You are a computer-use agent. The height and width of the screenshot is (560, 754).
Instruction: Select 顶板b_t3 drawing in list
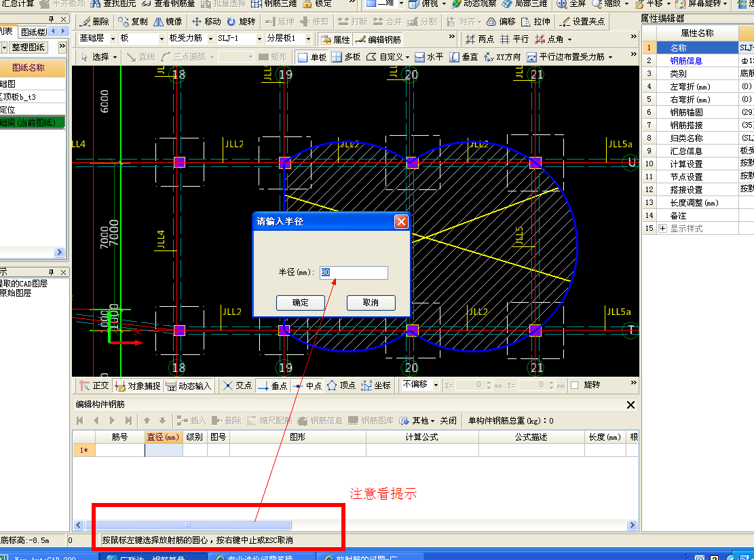(x=33, y=96)
